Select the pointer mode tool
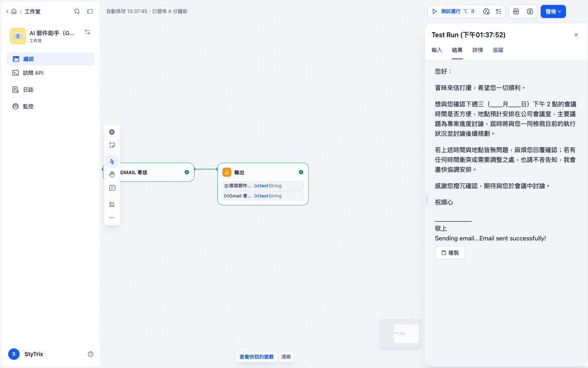 112,162
